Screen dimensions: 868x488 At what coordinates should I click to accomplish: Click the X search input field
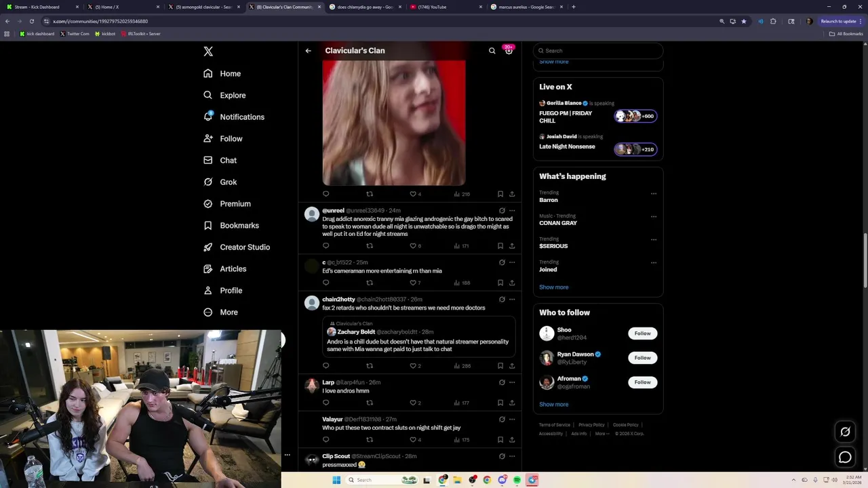pyautogui.click(x=598, y=51)
